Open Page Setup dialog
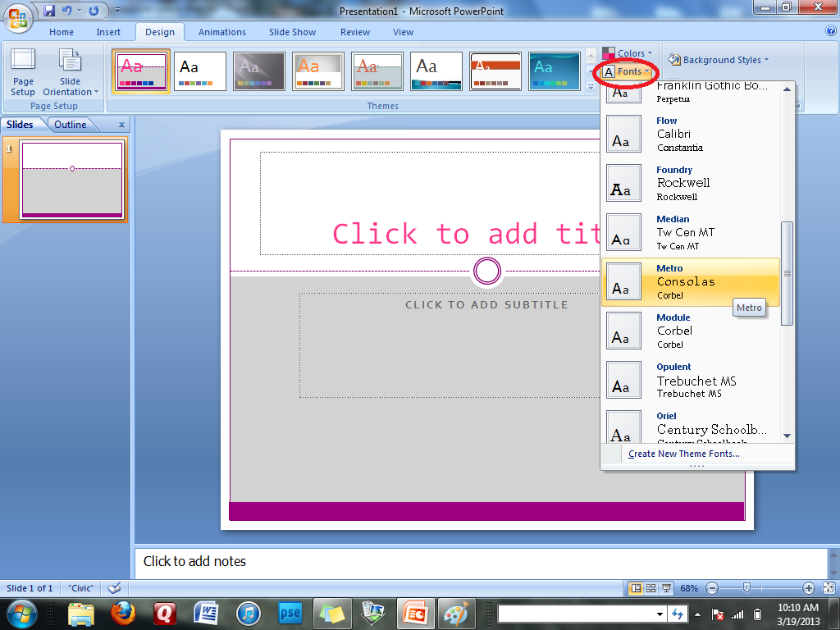Viewport: 840px width, 630px height. tap(23, 72)
